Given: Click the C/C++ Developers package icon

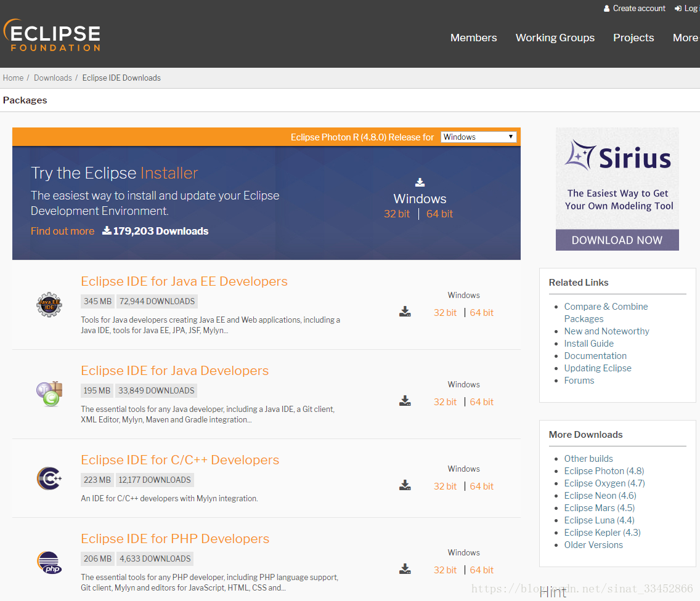Looking at the screenshot, I should tap(49, 478).
